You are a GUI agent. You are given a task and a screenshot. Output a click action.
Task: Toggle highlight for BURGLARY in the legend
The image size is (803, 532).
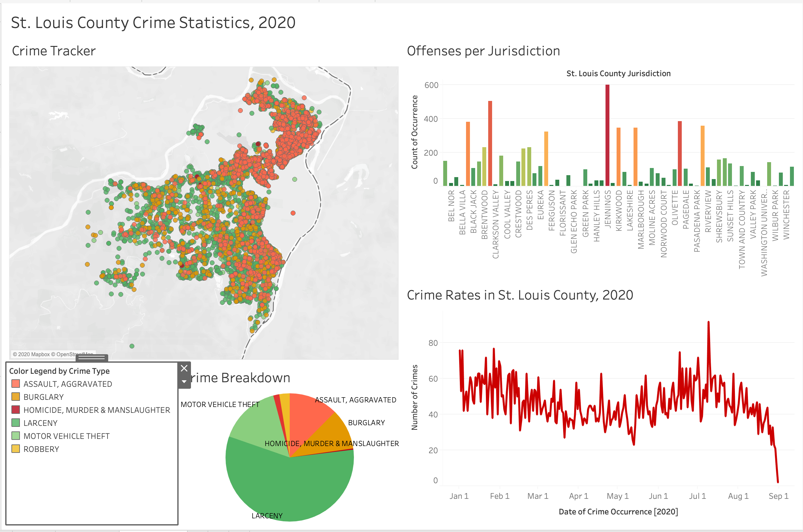point(43,397)
